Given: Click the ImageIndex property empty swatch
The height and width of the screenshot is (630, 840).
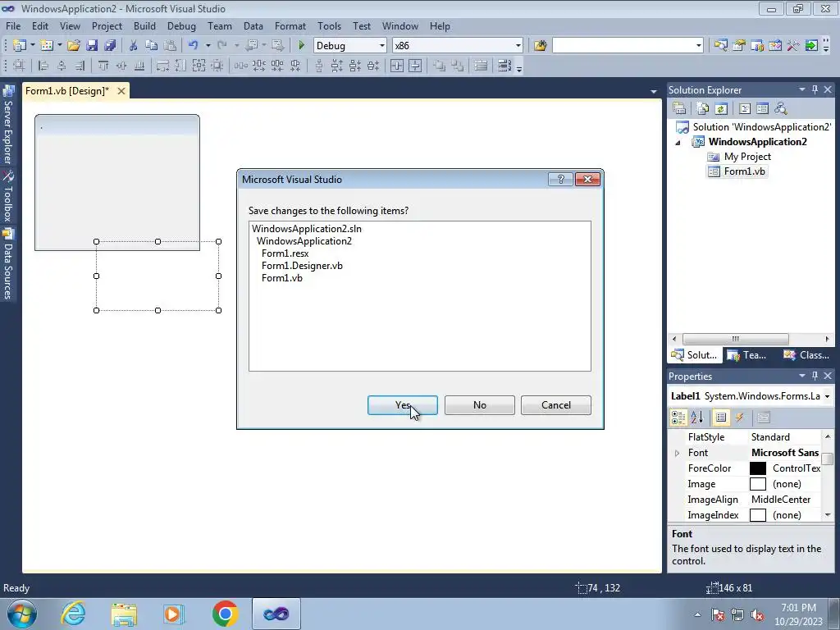Looking at the screenshot, I should 757,515.
